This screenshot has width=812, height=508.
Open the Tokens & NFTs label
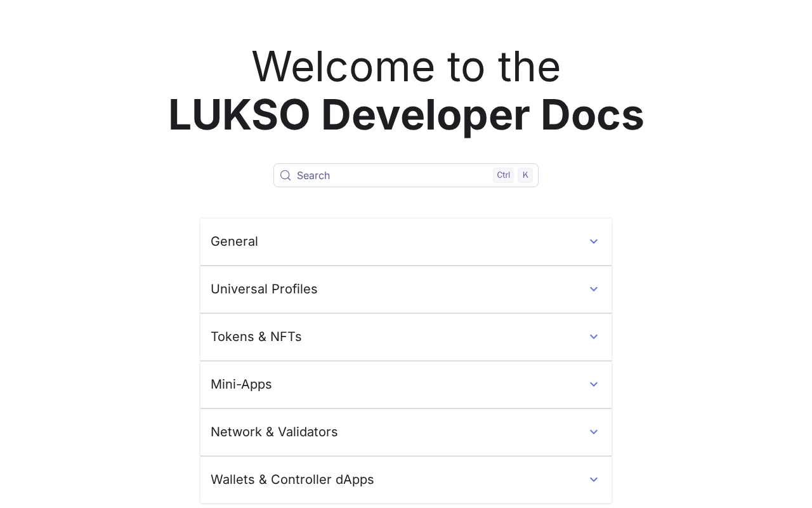[x=256, y=337]
